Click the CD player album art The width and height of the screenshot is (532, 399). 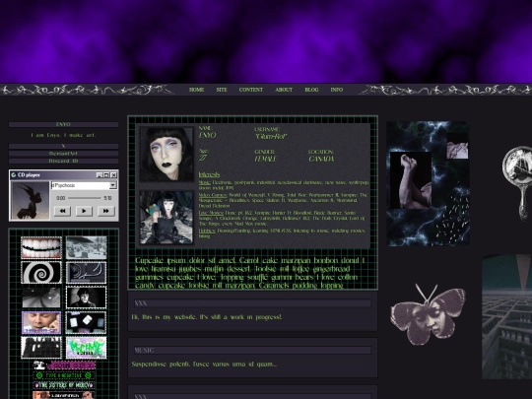tap(31, 201)
